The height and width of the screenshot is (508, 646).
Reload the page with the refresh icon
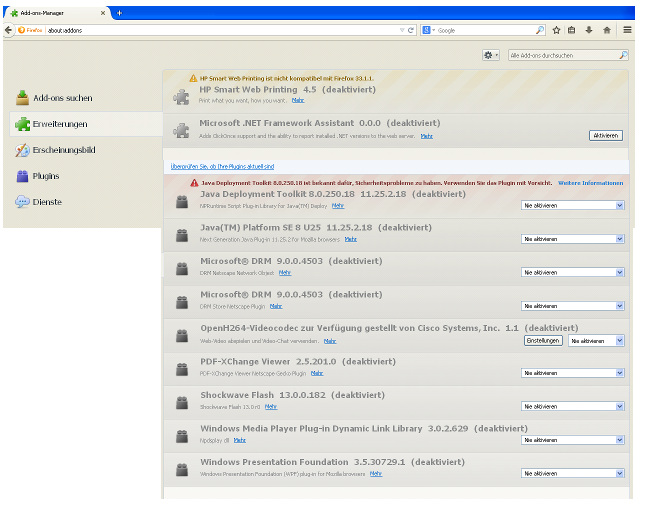point(411,30)
